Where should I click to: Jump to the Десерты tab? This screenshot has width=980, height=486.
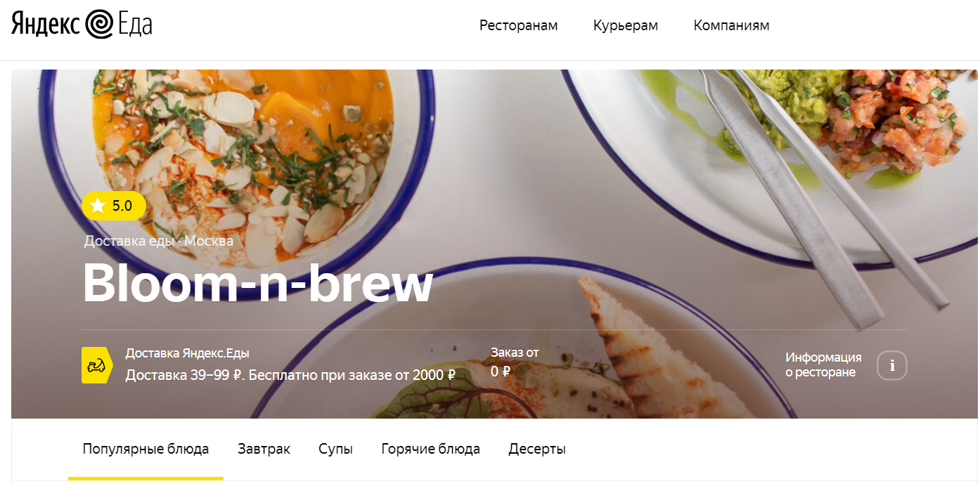click(x=537, y=449)
